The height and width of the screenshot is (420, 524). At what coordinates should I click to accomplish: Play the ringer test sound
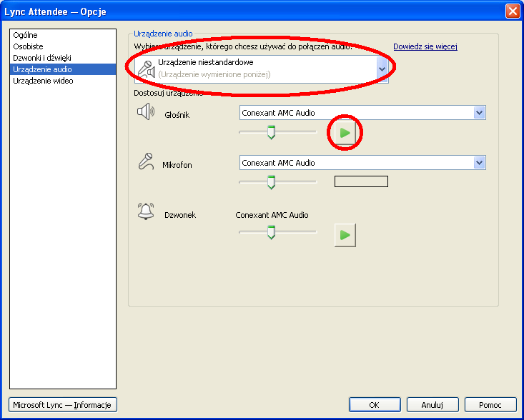[345, 235]
